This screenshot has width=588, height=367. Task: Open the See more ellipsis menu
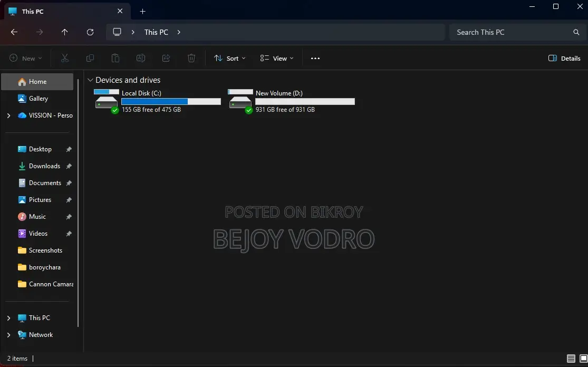(x=315, y=58)
